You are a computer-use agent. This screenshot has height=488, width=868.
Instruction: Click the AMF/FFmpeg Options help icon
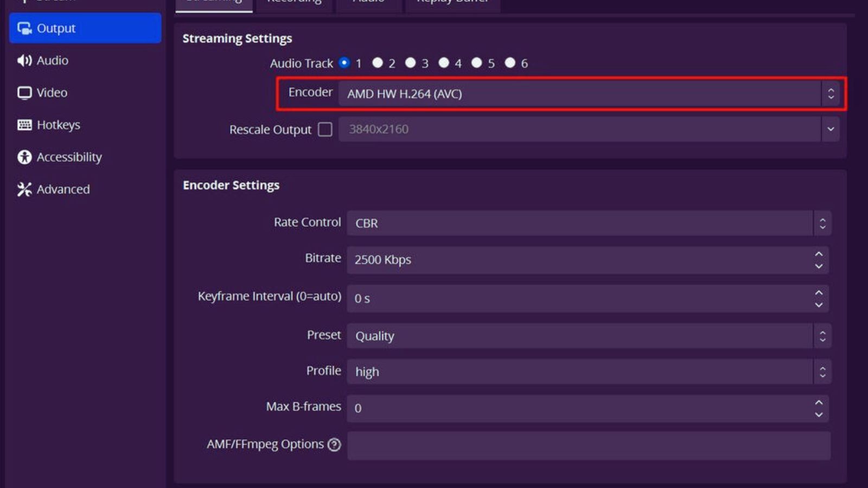tap(335, 445)
